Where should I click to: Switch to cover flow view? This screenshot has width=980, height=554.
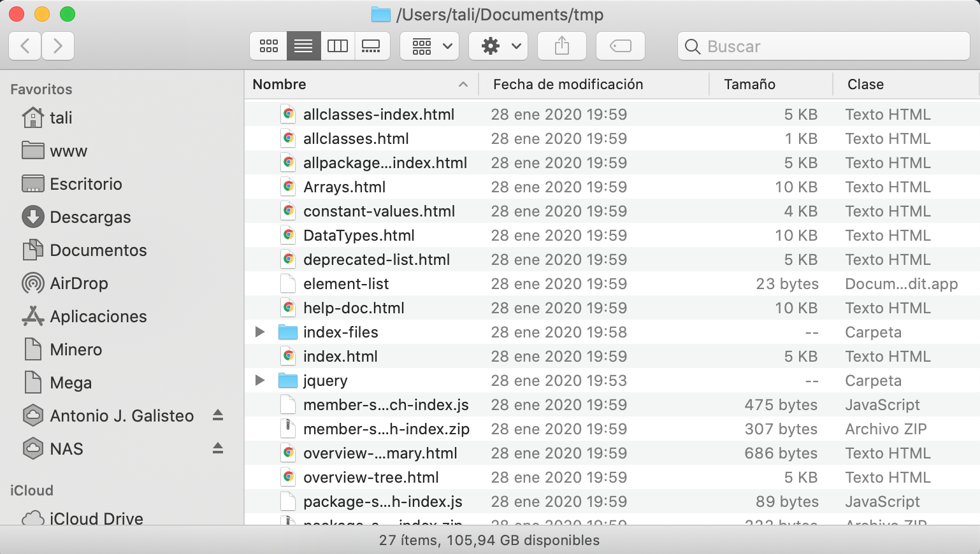pos(372,45)
